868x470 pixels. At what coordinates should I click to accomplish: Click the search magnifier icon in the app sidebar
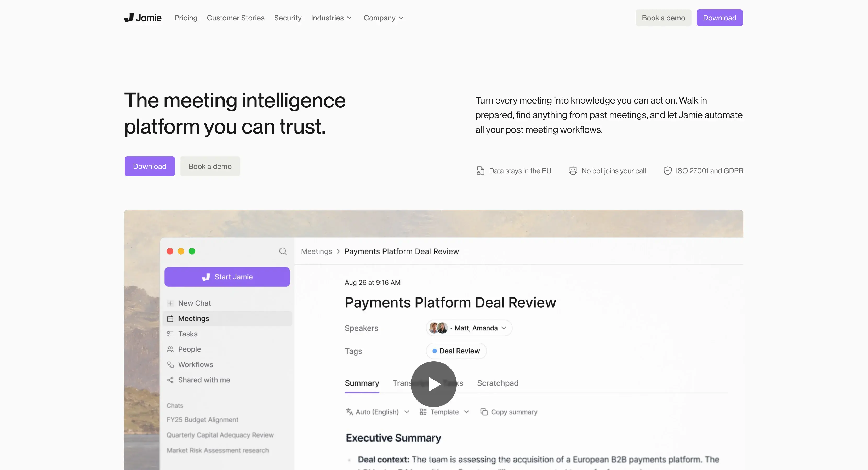pos(283,251)
